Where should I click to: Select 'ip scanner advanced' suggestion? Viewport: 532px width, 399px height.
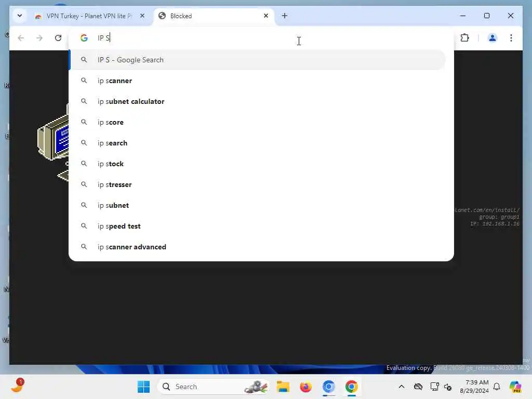tap(258, 247)
